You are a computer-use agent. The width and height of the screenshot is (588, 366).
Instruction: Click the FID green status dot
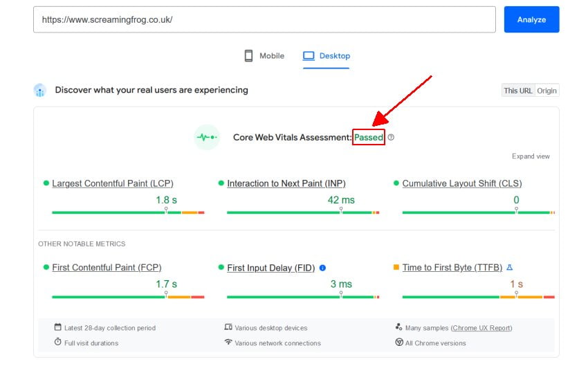[221, 267]
